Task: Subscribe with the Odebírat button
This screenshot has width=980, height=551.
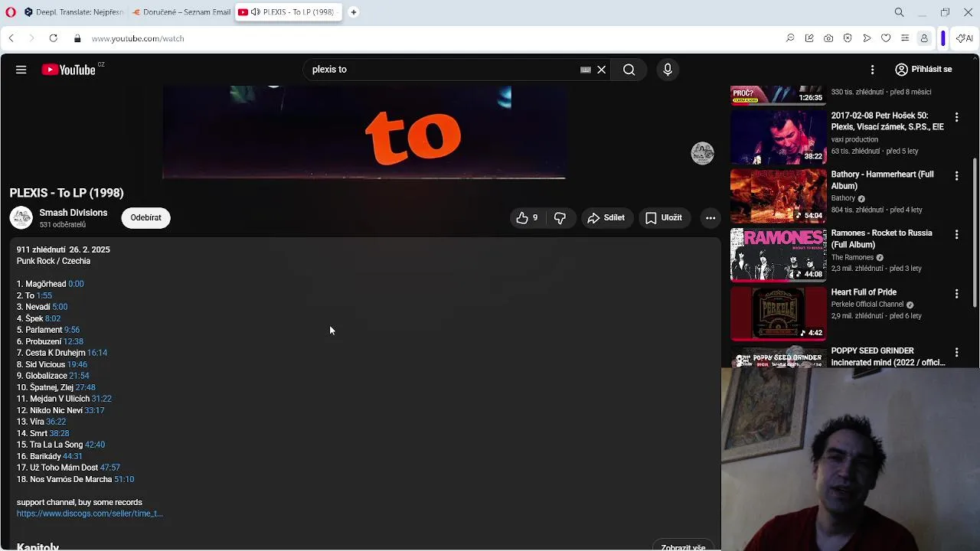Action: click(x=145, y=218)
